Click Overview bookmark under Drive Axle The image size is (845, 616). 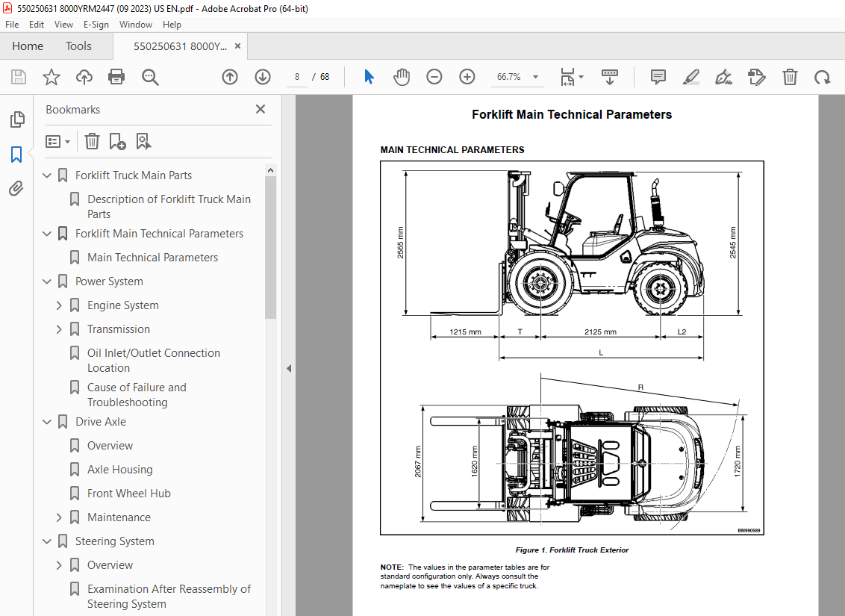110,446
